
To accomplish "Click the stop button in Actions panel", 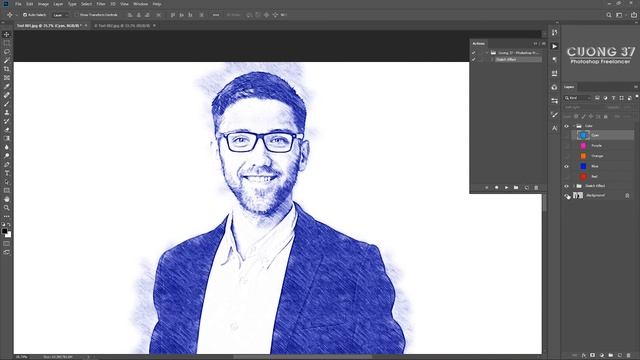I will click(x=487, y=188).
